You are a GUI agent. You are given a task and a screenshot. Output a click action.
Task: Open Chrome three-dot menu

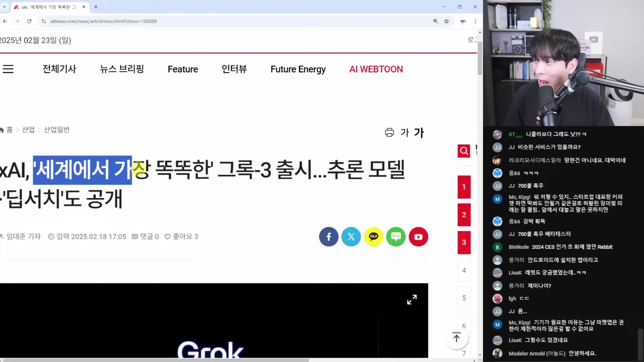point(475,21)
